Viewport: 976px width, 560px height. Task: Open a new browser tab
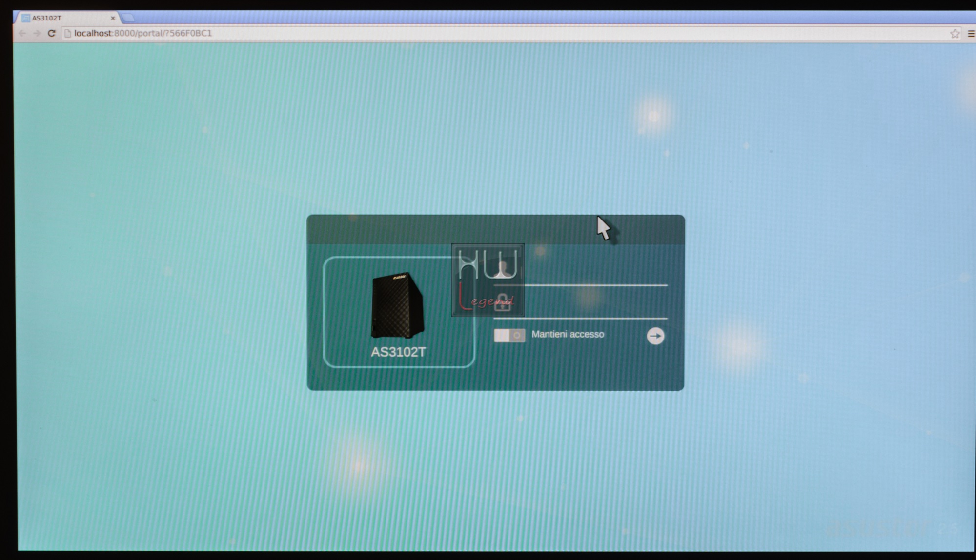pos(128,18)
